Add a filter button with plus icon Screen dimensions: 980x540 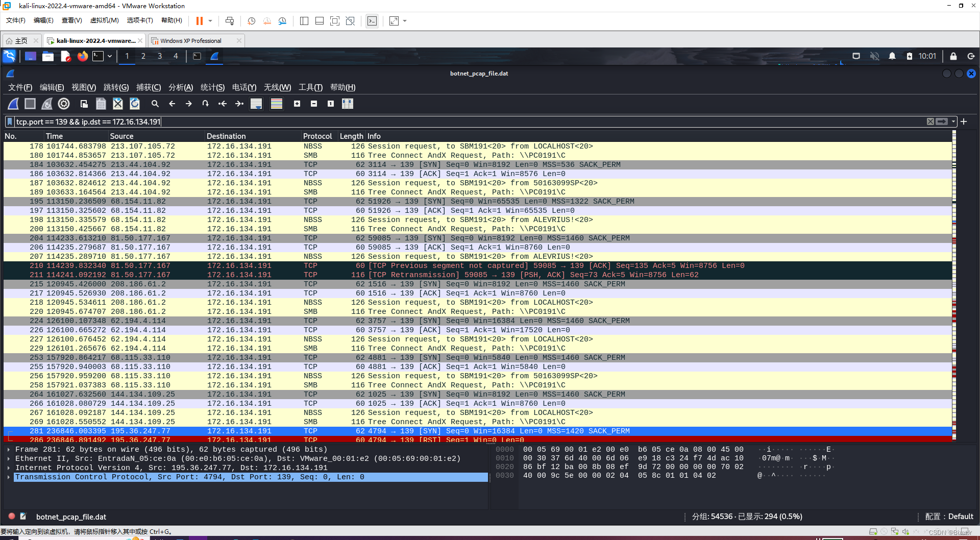[x=964, y=121]
